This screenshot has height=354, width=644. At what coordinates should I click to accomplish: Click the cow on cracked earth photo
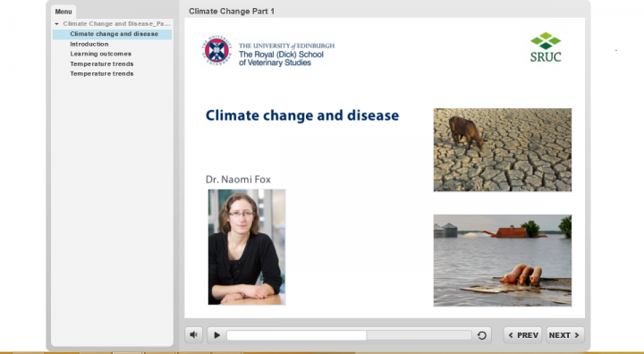click(503, 150)
